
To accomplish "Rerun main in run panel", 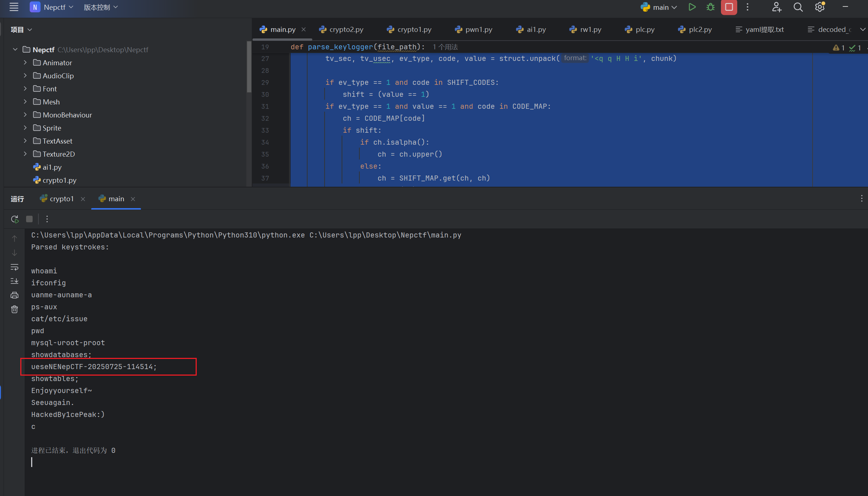I will point(15,219).
